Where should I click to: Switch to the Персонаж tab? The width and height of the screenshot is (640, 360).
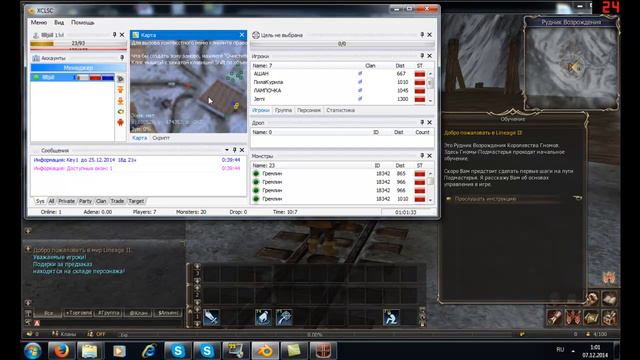click(309, 110)
